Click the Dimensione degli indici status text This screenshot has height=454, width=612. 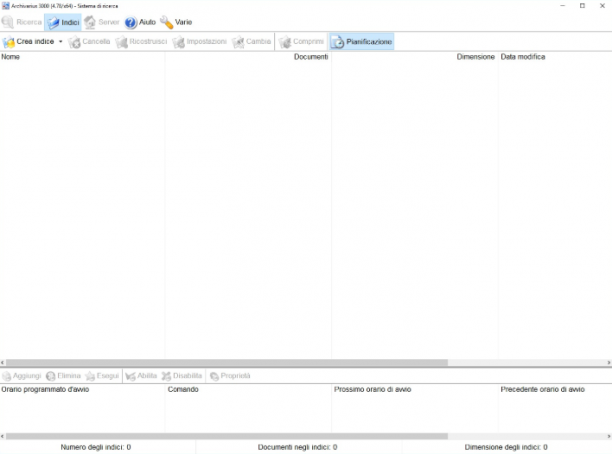click(x=506, y=447)
